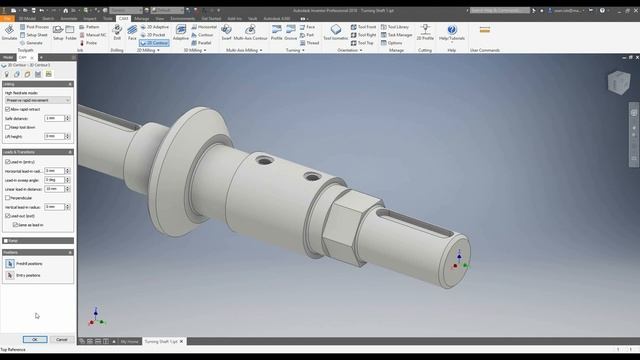This screenshot has height=360, width=640.
Task: Select turning Profile operation
Action: pos(276,32)
